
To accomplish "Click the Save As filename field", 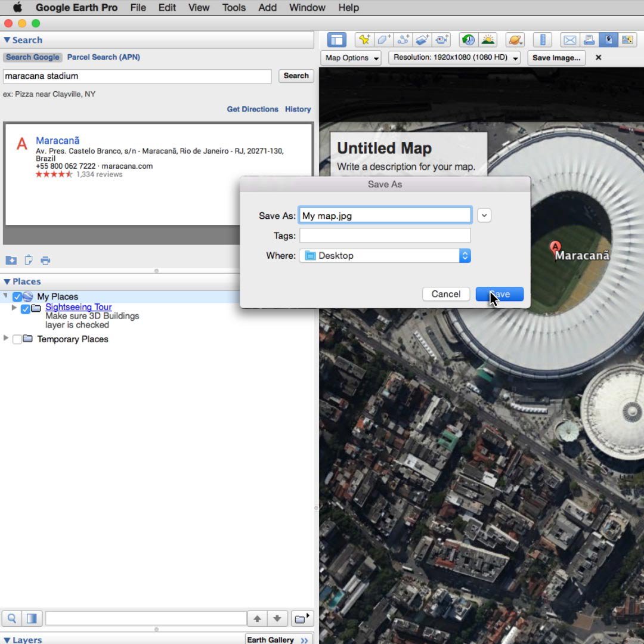I will tap(385, 216).
